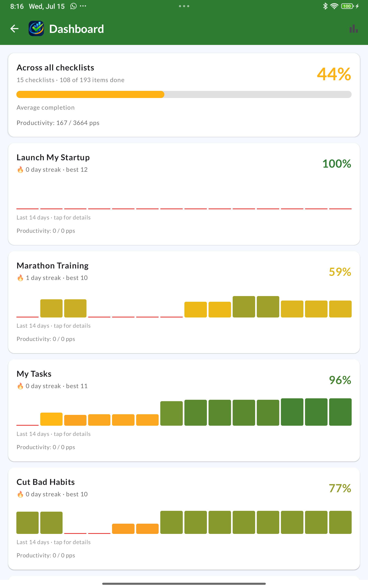
Task: Tap the 'Across all checklists' heading
Action: 55,68
